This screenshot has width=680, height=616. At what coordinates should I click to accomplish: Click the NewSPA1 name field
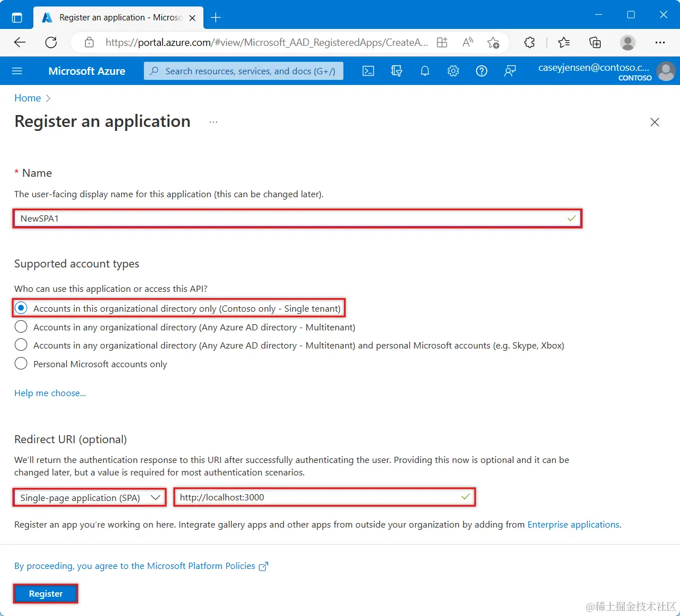coord(297,218)
